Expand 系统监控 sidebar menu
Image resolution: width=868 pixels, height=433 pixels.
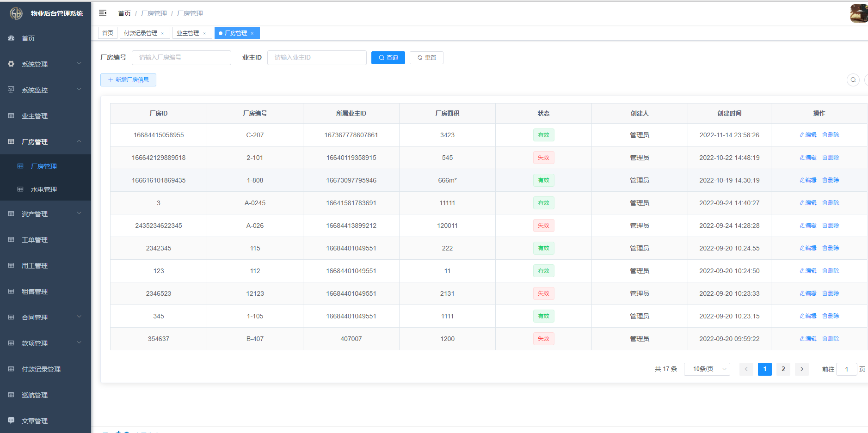point(45,90)
